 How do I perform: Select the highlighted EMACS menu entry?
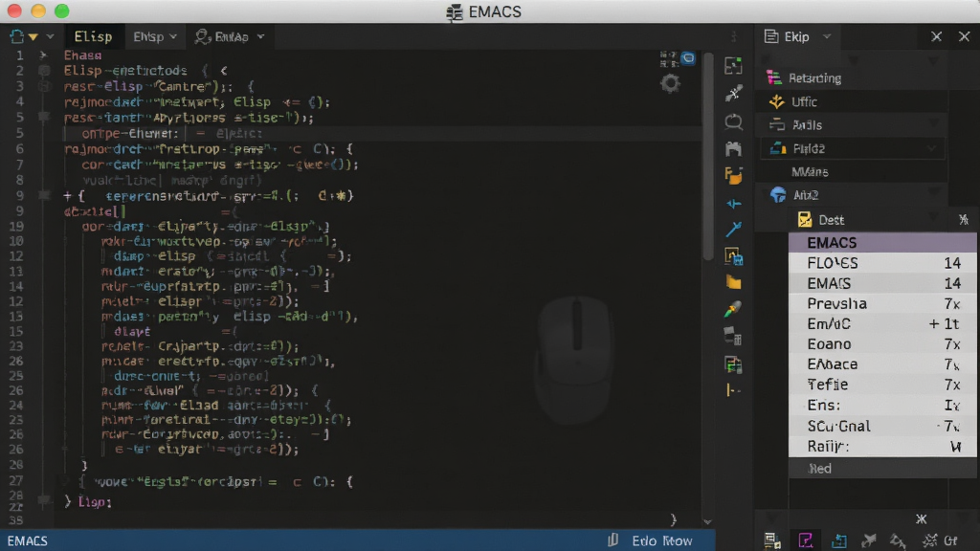point(881,242)
